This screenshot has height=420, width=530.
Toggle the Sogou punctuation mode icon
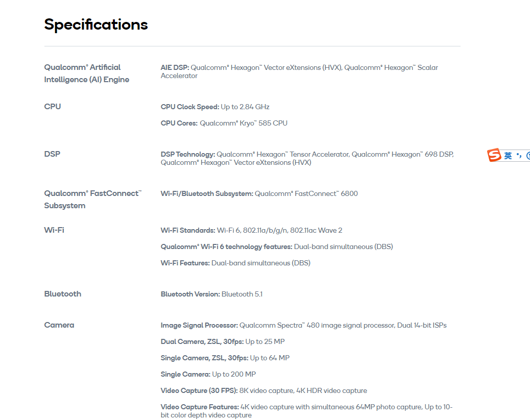[x=519, y=156]
